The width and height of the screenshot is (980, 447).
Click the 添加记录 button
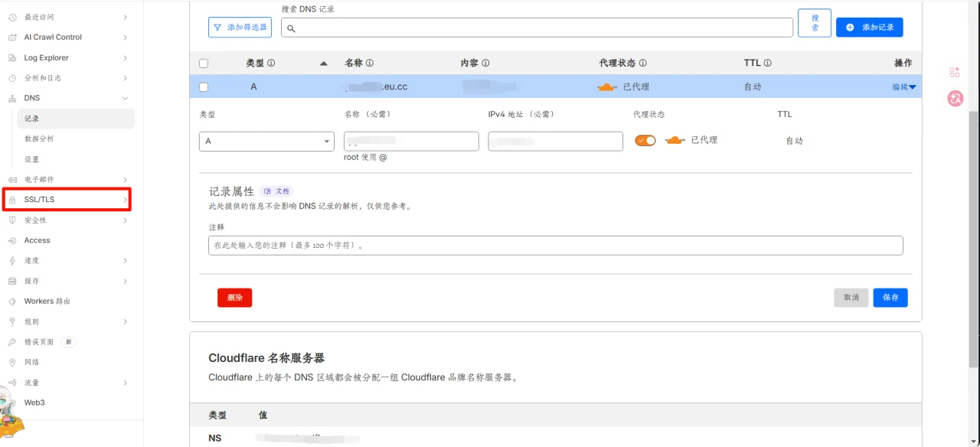[870, 27]
